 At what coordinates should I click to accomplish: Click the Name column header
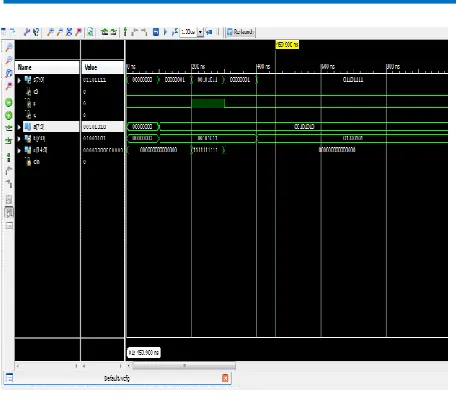click(47, 67)
